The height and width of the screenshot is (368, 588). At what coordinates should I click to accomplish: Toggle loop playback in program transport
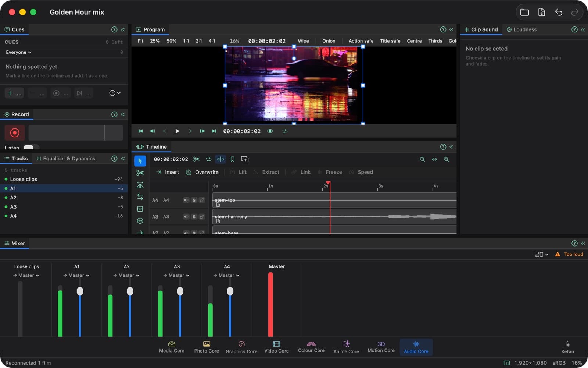pyautogui.click(x=285, y=131)
